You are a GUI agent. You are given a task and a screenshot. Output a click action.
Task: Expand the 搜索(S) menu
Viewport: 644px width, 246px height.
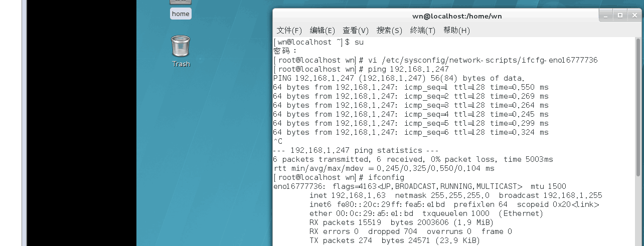(389, 31)
